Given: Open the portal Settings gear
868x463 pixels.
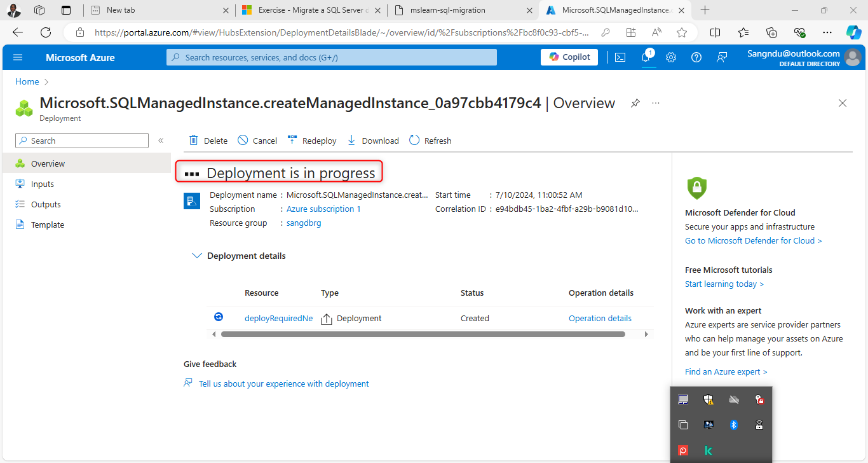Looking at the screenshot, I should pyautogui.click(x=671, y=57).
